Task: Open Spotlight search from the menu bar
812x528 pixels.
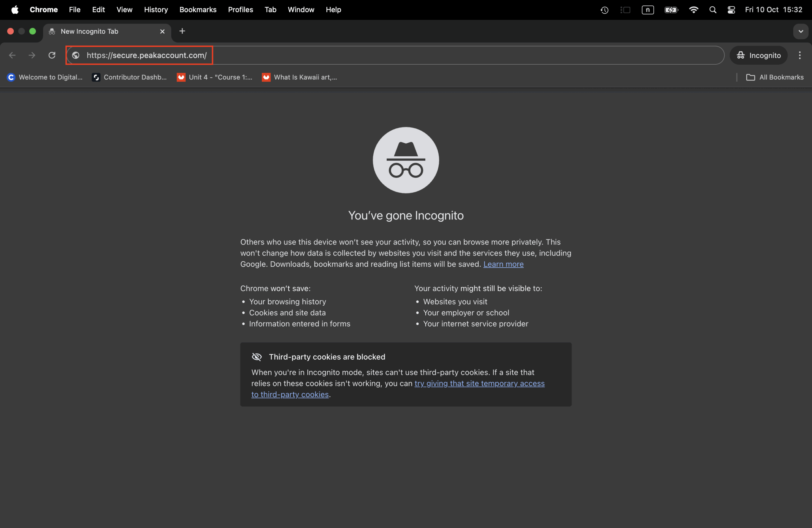Action: (x=713, y=10)
